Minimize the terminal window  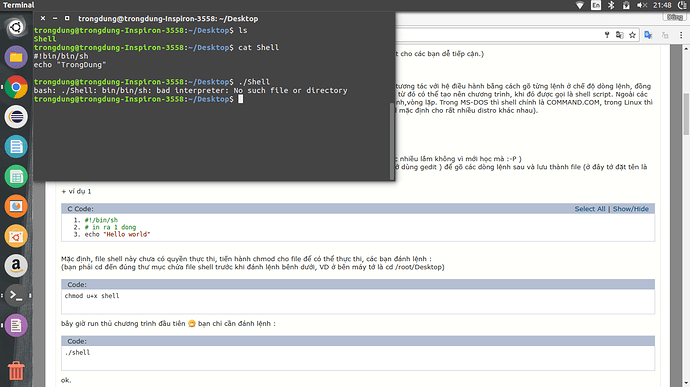(x=55, y=18)
